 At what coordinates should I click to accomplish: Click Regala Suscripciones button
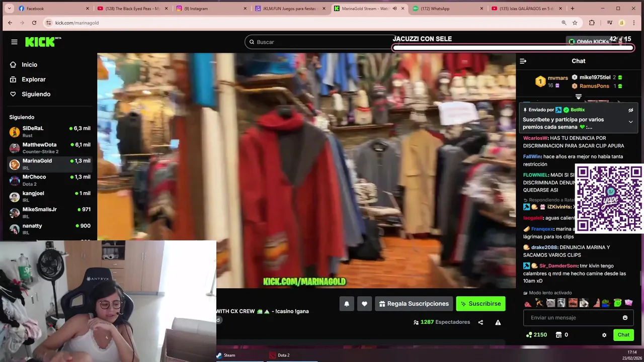[x=414, y=304]
